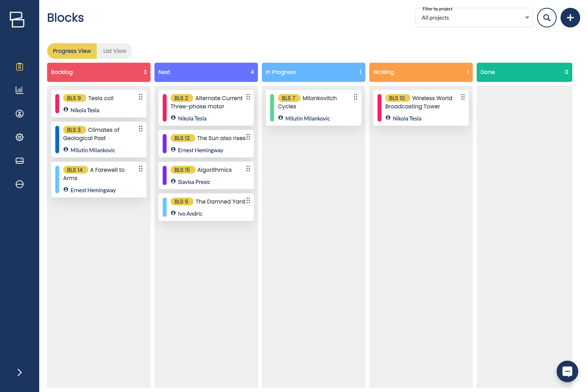Click user avatar icon beside Ivo Andric
Viewport: 588px width, 392px height.
point(173,213)
